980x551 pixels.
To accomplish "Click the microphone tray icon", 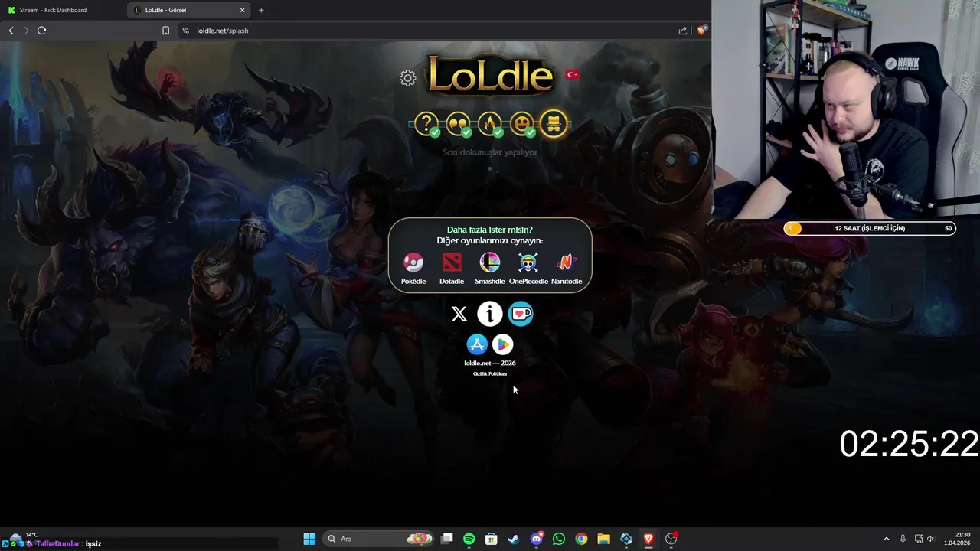I will pyautogui.click(x=903, y=539).
